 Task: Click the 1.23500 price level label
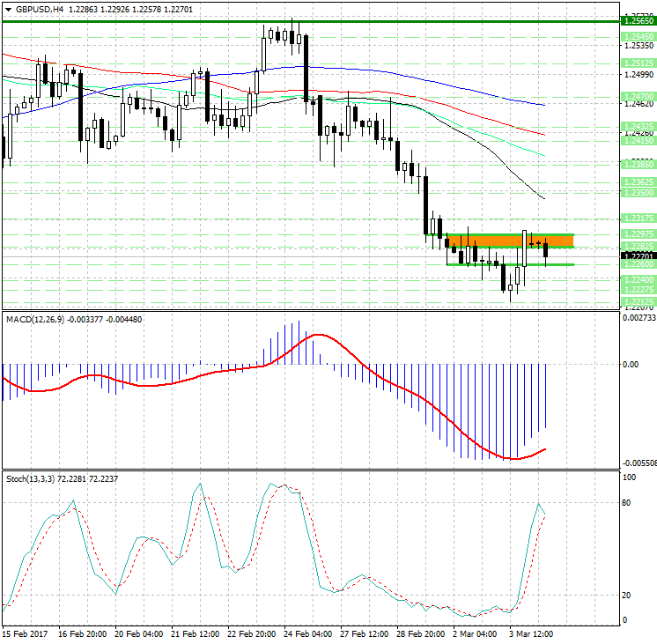click(639, 193)
